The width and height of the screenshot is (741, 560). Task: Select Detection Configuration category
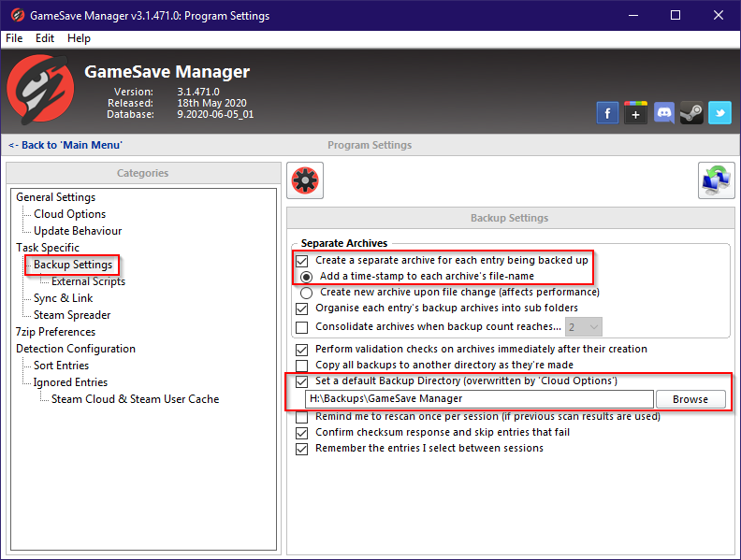click(x=76, y=349)
